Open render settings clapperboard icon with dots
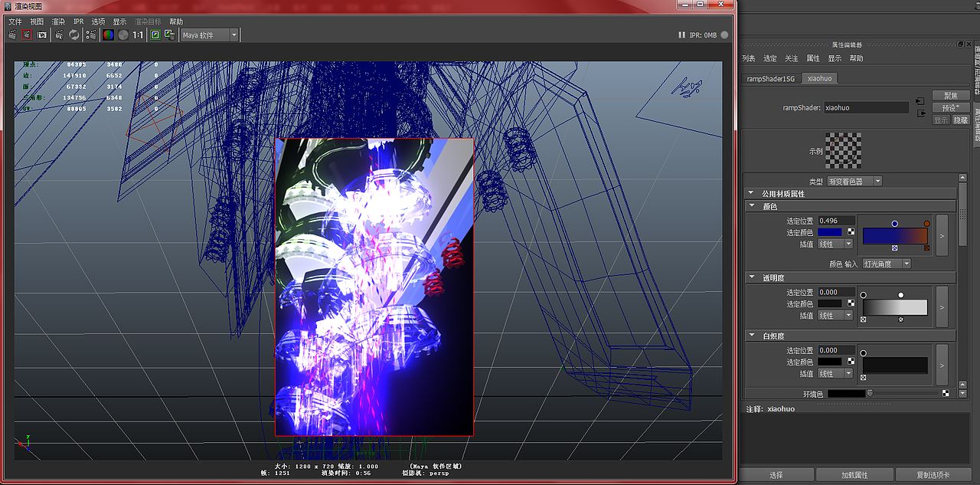 click(91, 34)
